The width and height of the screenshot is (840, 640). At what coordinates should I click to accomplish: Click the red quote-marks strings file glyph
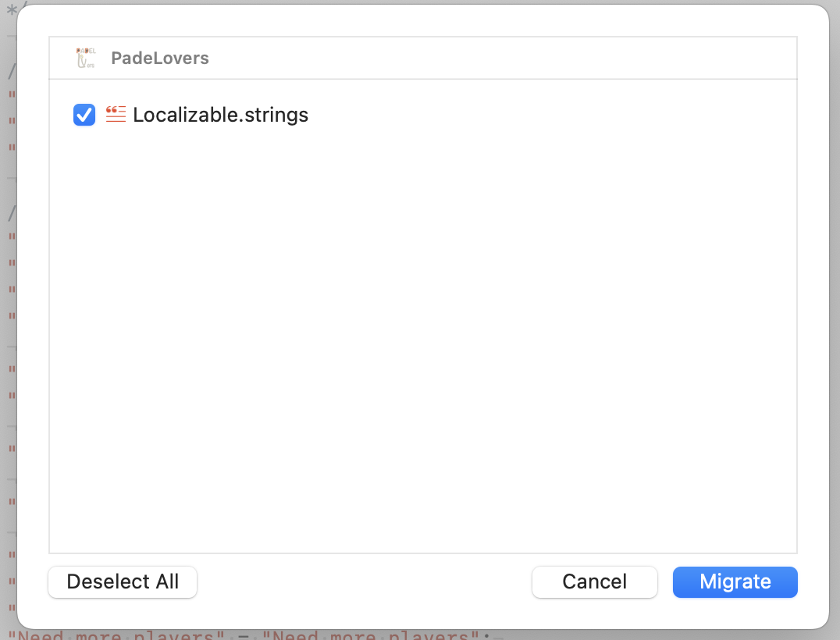[x=116, y=115]
